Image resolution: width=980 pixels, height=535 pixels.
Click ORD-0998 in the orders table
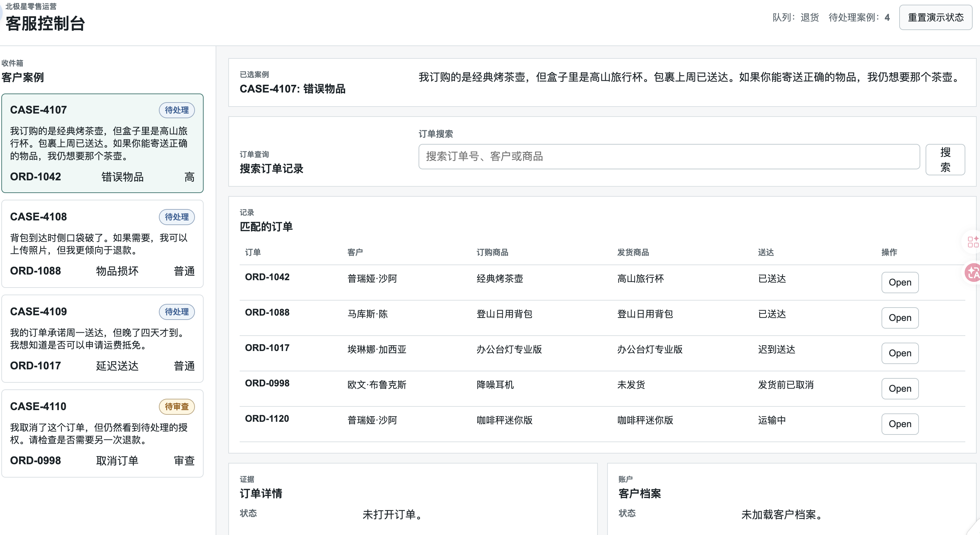(267, 383)
